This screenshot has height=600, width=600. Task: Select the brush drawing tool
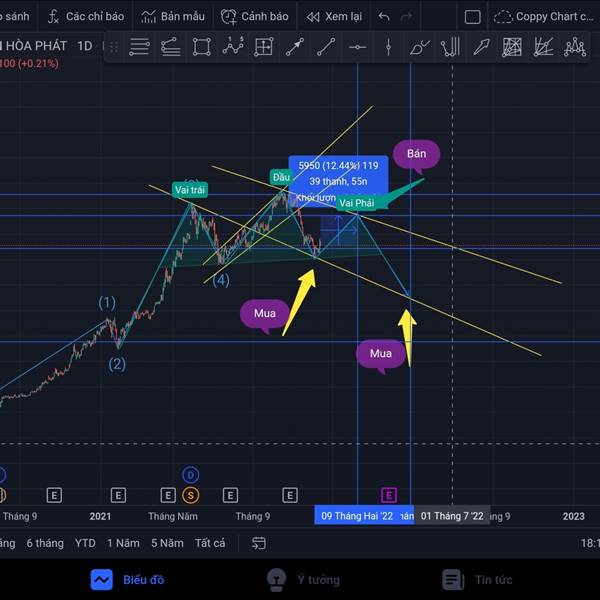click(419, 48)
